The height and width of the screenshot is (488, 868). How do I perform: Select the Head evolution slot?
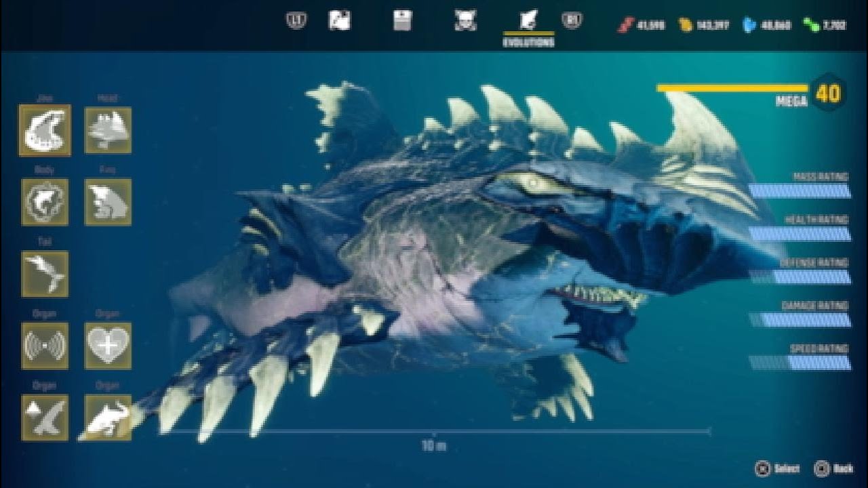pos(108,129)
